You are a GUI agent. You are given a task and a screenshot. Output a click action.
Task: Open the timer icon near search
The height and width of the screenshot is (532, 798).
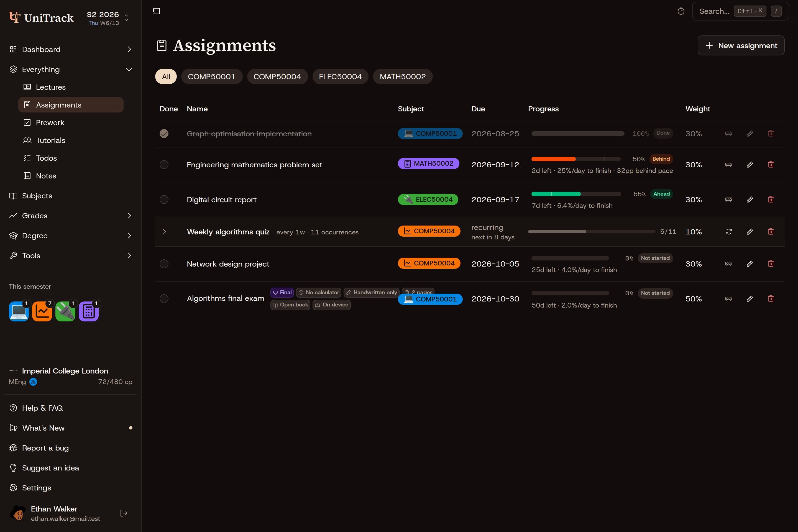pos(681,11)
